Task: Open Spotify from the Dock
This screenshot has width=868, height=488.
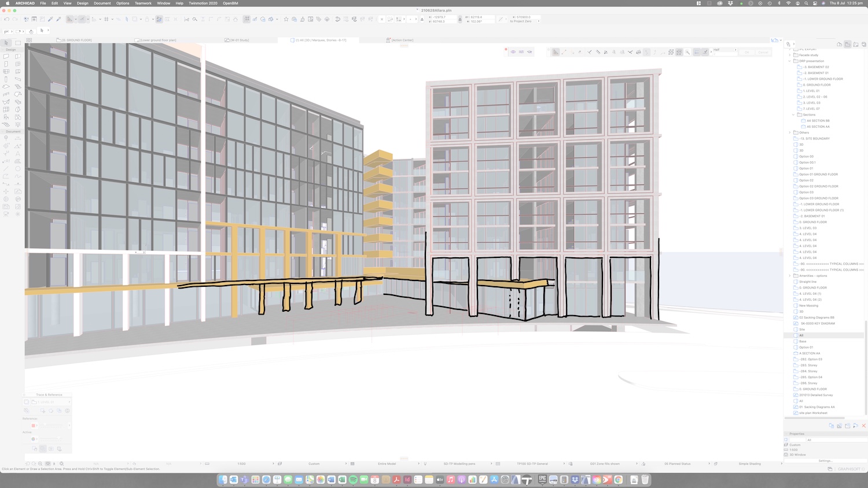Action: [353, 480]
